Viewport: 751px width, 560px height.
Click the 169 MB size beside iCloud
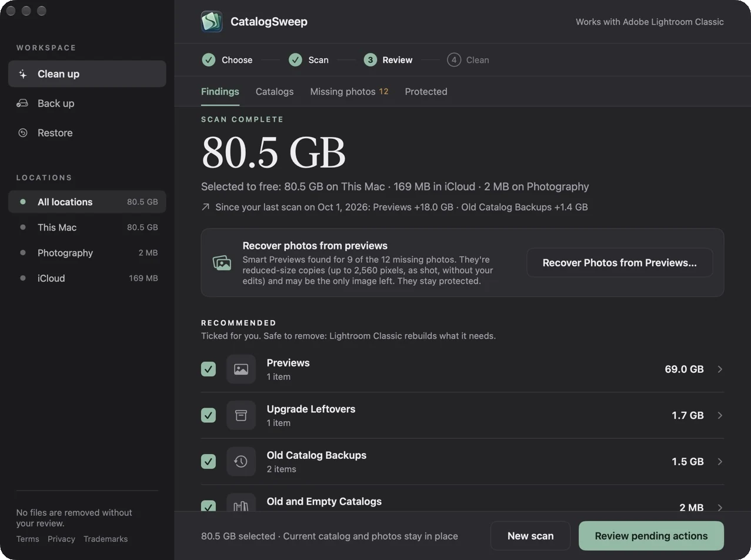pos(143,278)
